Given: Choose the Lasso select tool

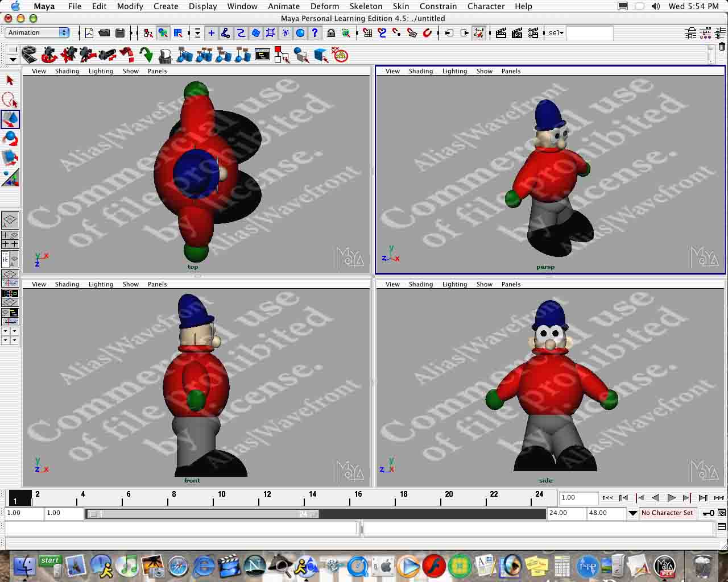Looking at the screenshot, I should click(x=10, y=100).
